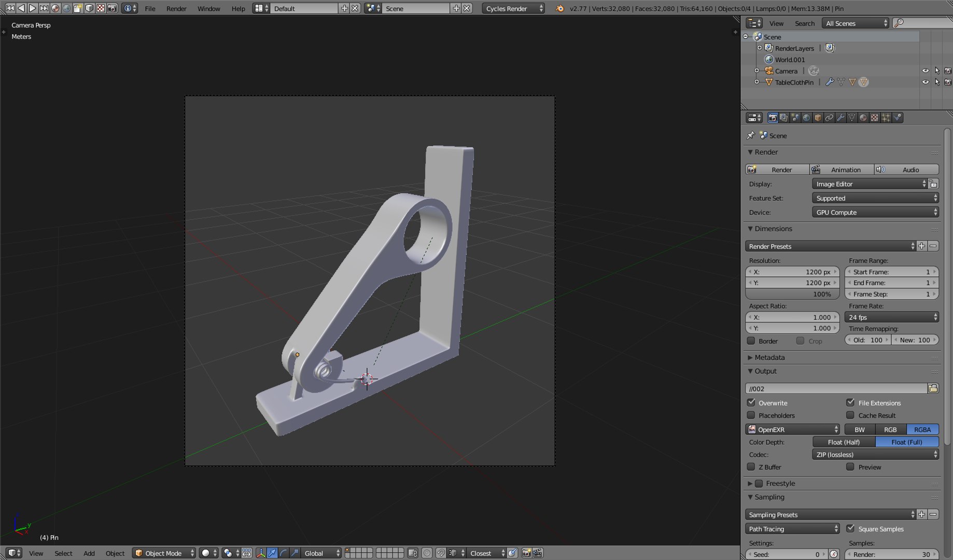Add a new screen layout with plus

click(x=344, y=8)
